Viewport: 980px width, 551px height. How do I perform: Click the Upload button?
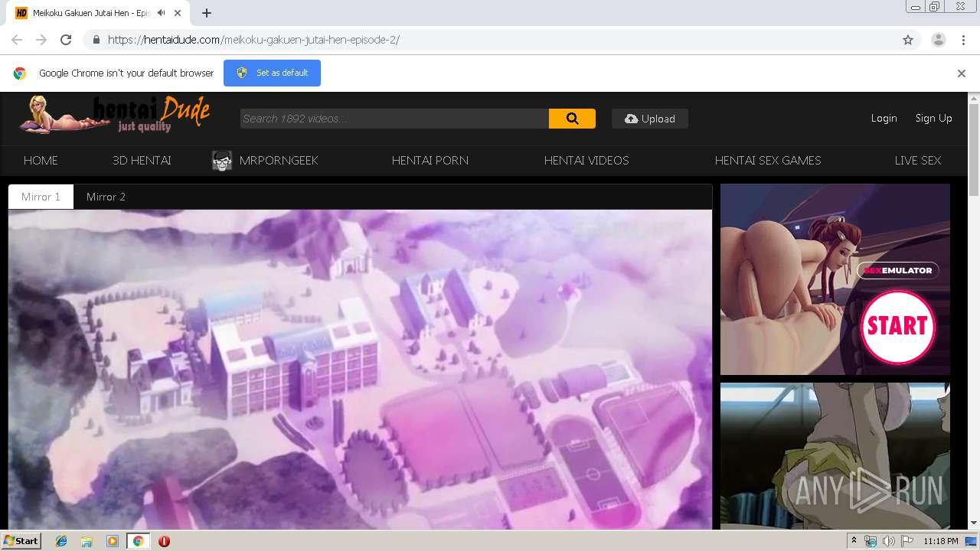click(650, 119)
